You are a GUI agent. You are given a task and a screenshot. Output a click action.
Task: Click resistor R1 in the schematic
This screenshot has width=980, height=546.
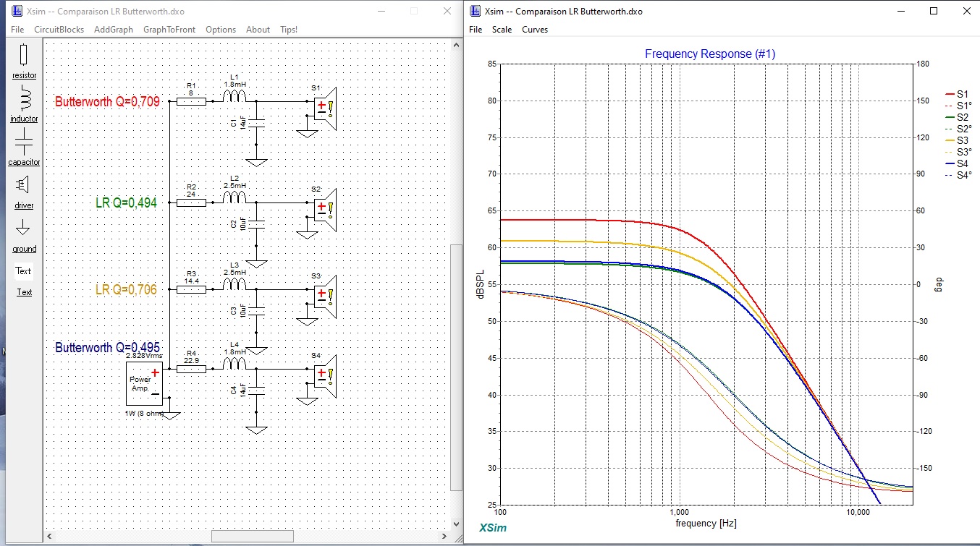191,102
